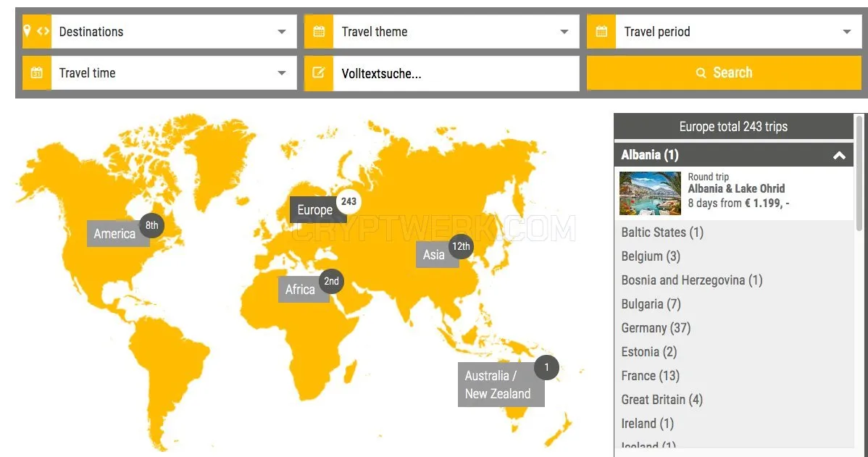Click the Travel theme calendar icon
Viewport: 868px width, 457px height.
tap(319, 32)
